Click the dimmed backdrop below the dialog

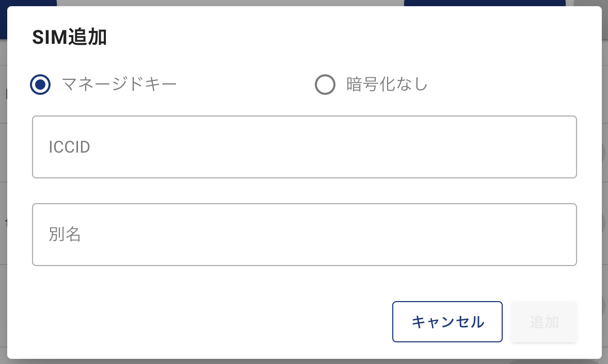[x=304, y=361]
